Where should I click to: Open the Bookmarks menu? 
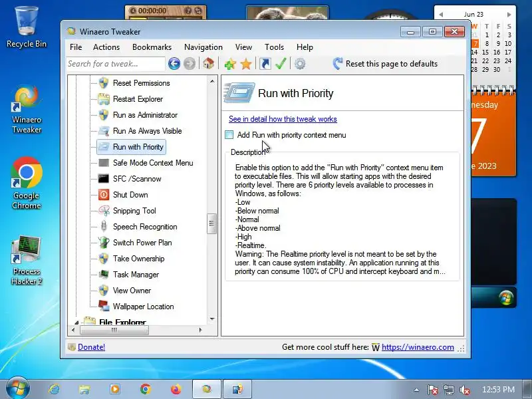[x=152, y=47]
